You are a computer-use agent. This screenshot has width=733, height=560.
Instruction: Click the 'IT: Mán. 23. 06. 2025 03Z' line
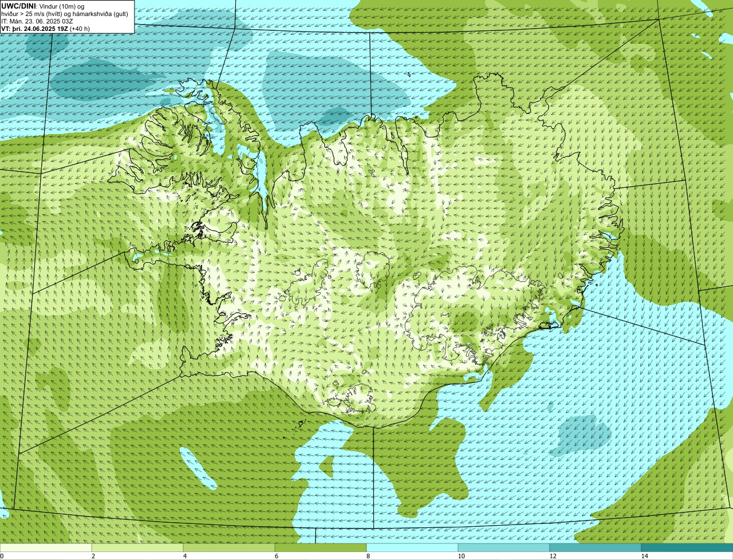[x=37, y=21]
